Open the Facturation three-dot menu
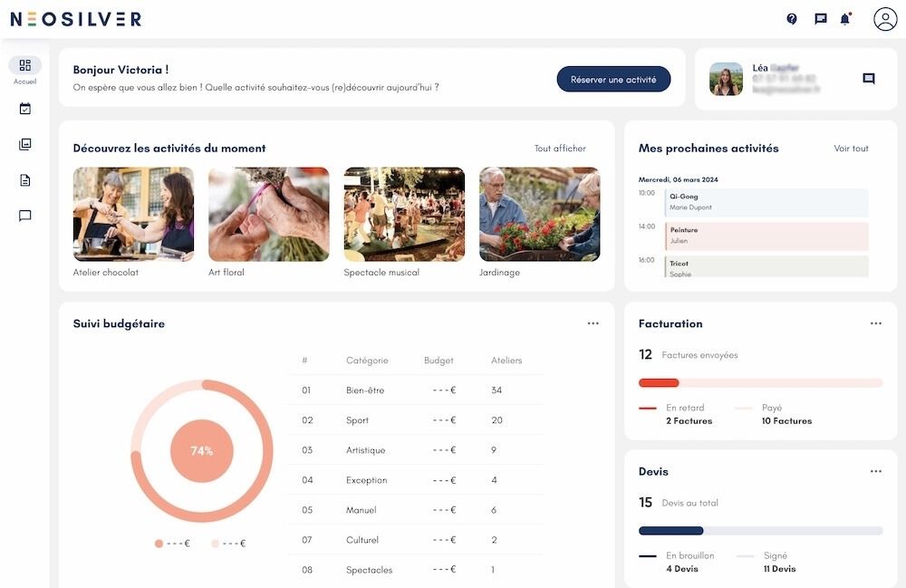This screenshot has width=906, height=588. pyautogui.click(x=876, y=322)
